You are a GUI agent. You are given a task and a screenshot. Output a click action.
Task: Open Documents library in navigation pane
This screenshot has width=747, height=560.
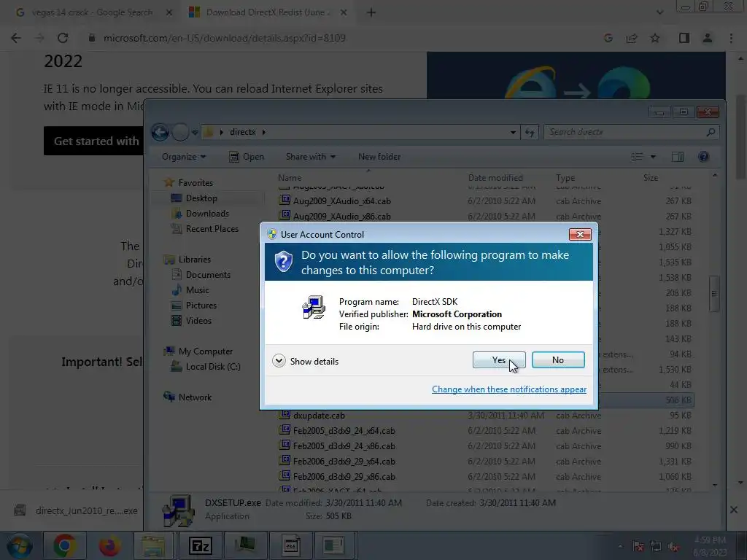point(201,275)
